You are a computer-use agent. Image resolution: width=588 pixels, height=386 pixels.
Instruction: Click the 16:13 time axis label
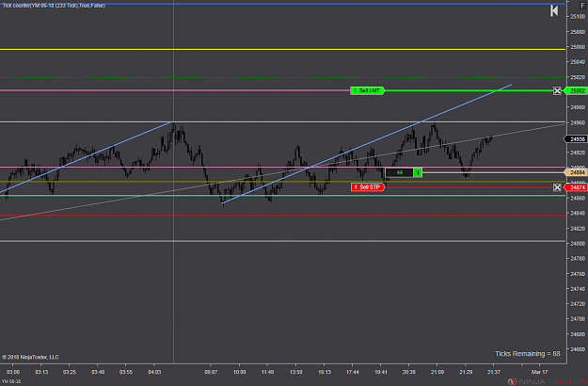coord(325,372)
